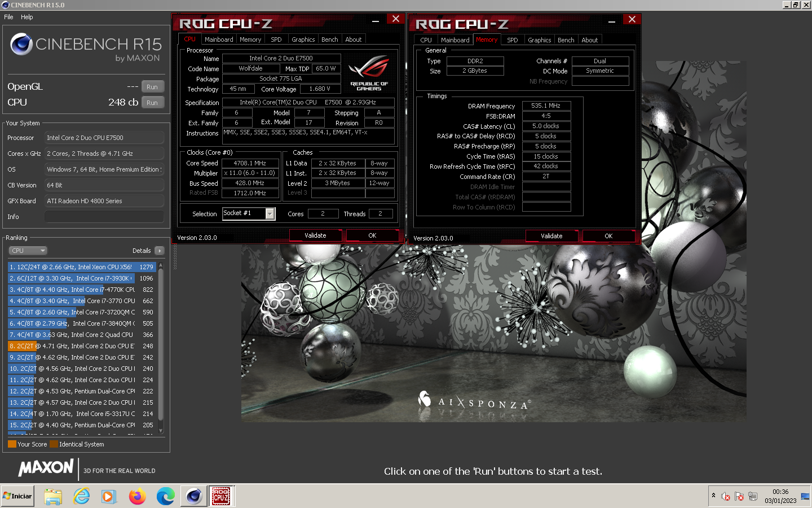Minimize the Cinebench window
Screen dimensions: 812x508
coord(787,5)
